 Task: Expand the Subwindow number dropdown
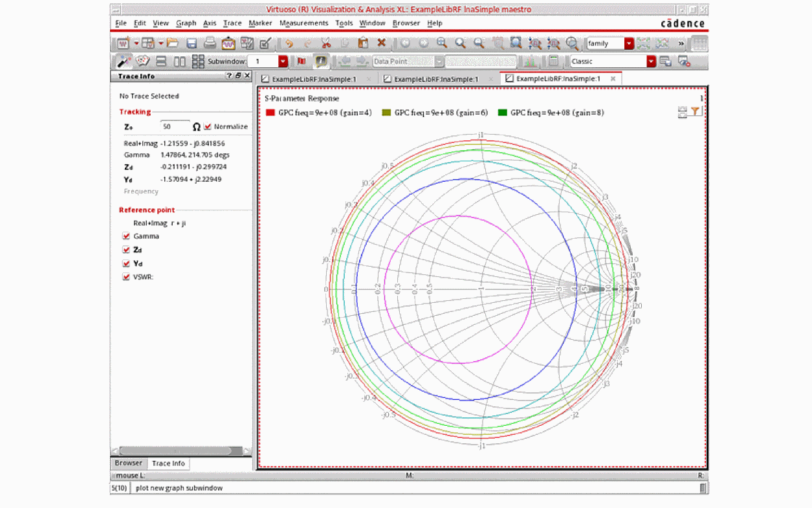pyautogui.click(x=283, y=61)
